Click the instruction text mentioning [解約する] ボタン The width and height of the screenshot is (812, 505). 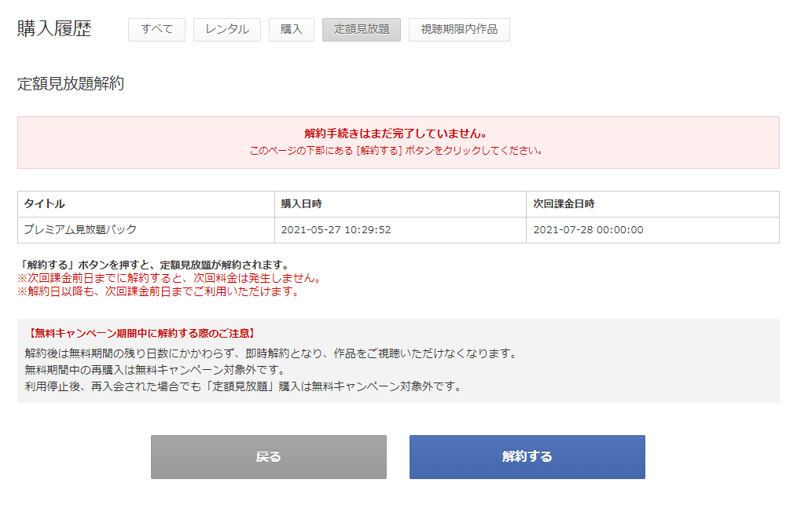[x=395, y=151]
